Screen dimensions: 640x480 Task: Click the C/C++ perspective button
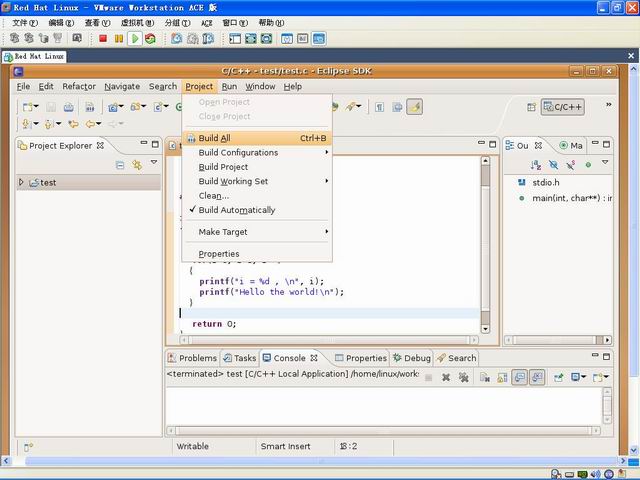(562, 107)
